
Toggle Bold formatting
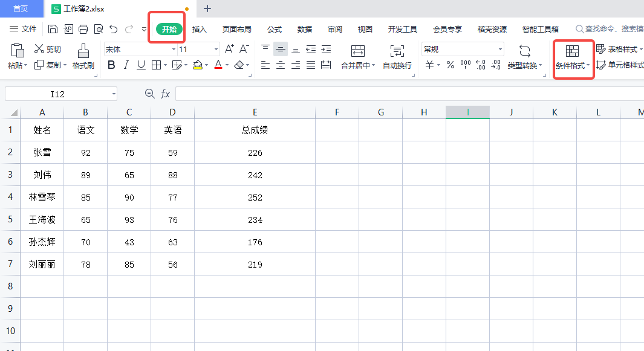(x=111, y=65)
